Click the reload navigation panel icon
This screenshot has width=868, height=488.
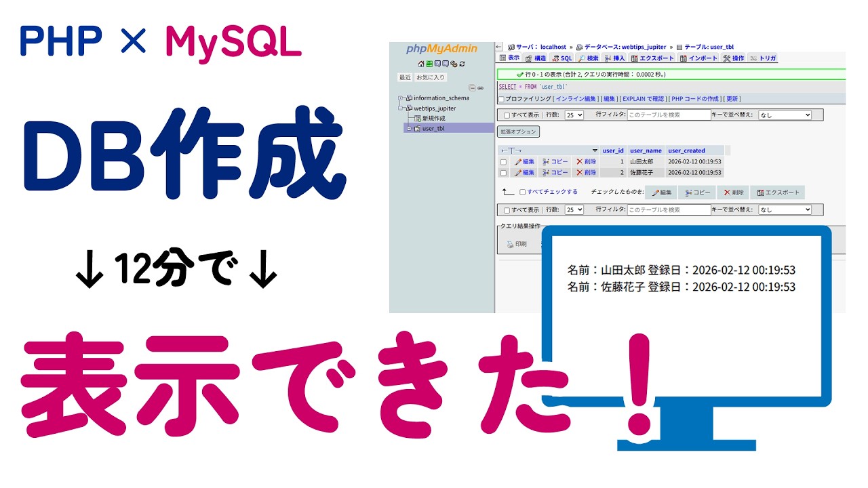coord(462,64)
